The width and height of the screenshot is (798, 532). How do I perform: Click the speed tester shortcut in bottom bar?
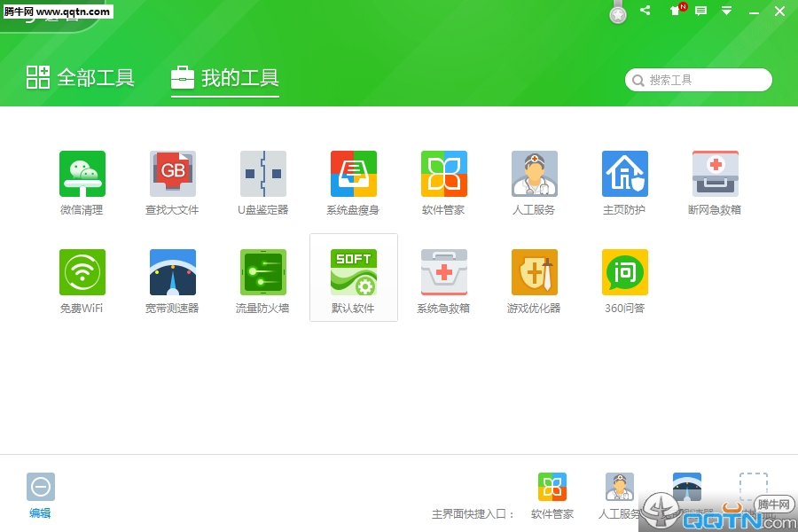point(687,486)
